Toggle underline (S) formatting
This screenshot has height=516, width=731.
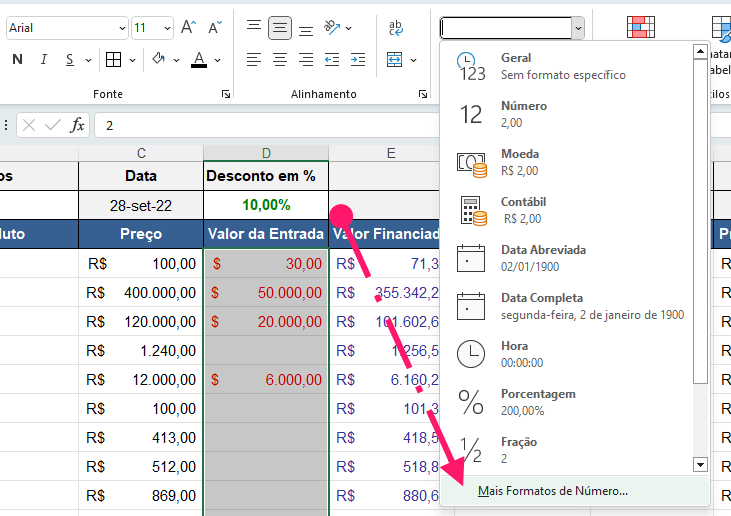click(70, 60)
